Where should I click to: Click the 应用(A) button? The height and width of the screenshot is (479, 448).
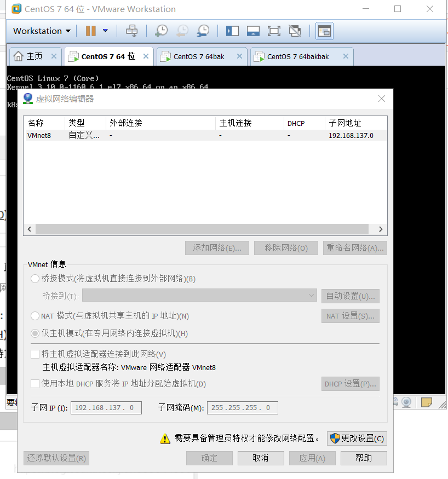coord(312,458)
